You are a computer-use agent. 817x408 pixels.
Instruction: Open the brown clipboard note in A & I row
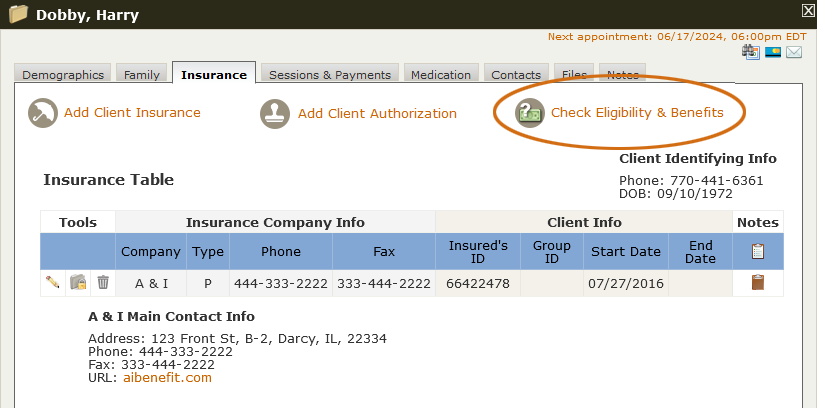pyautogui.click(x=758, y=282)
